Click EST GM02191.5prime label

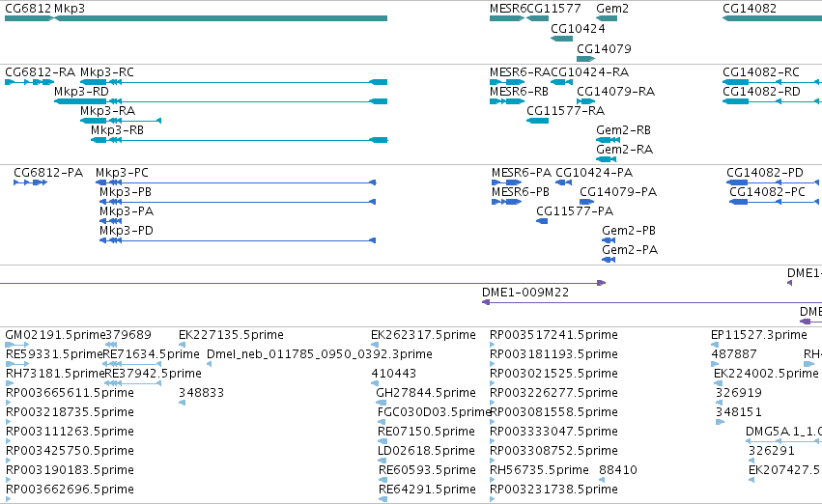tap(55, 335)
